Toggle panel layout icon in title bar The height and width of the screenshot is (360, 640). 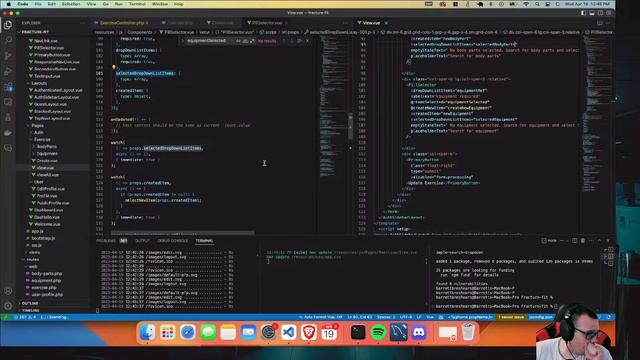592,13
